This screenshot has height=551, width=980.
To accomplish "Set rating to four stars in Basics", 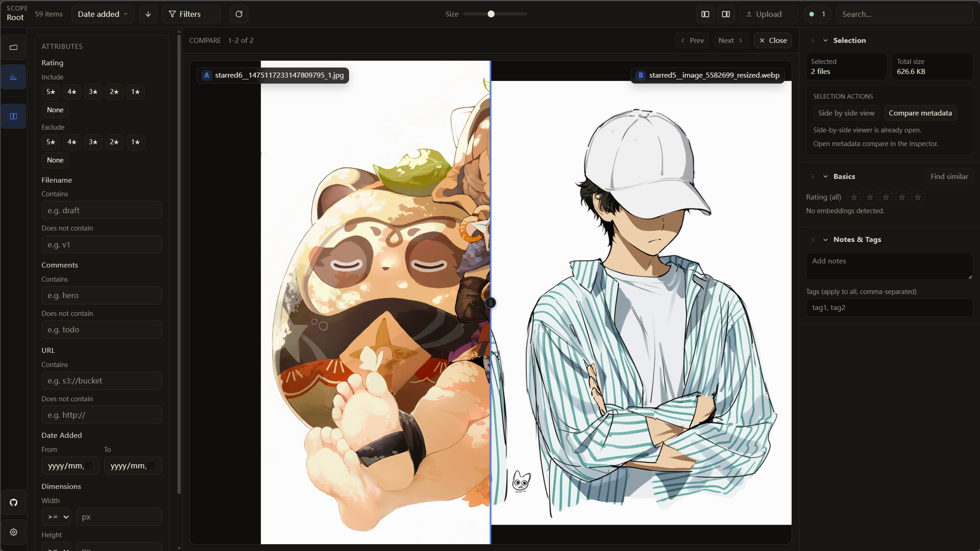I will (x=902, y=197).
